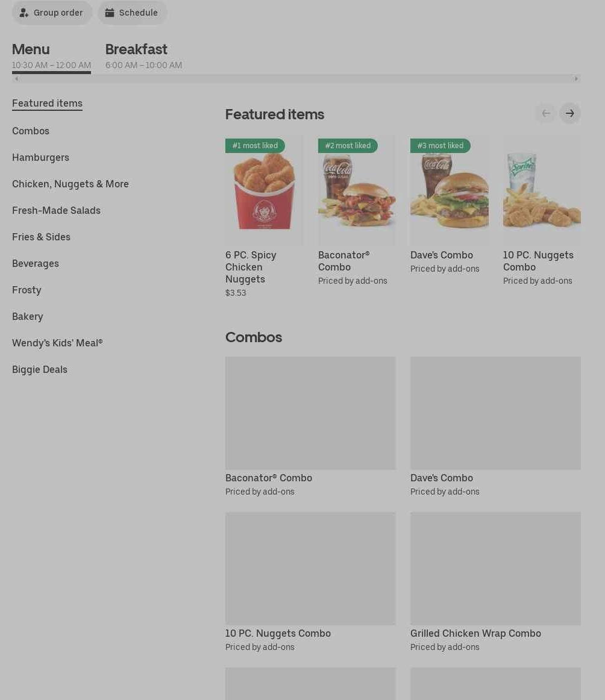This screenshot has width=605, height=700.
Task: Click the #1 most liked badge
Action: [255, 146]
